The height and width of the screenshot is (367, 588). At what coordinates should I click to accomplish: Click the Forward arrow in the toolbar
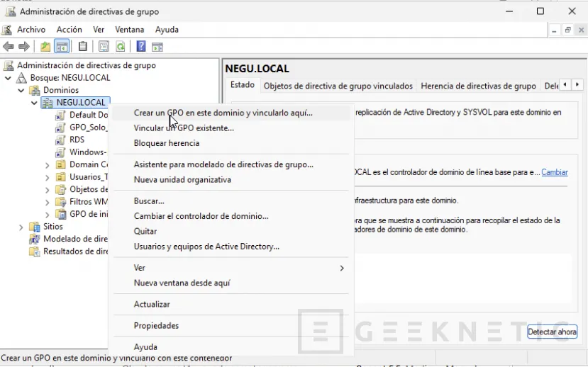tap(24, 47)
